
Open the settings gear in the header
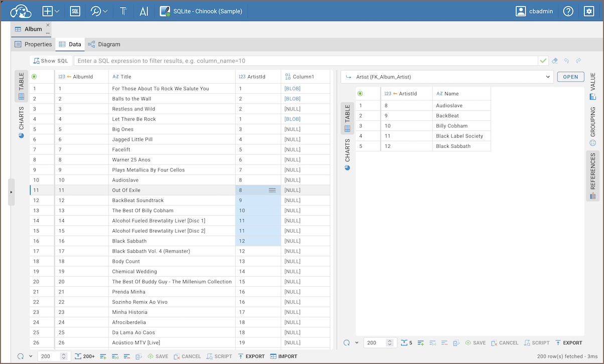[589, 11]
